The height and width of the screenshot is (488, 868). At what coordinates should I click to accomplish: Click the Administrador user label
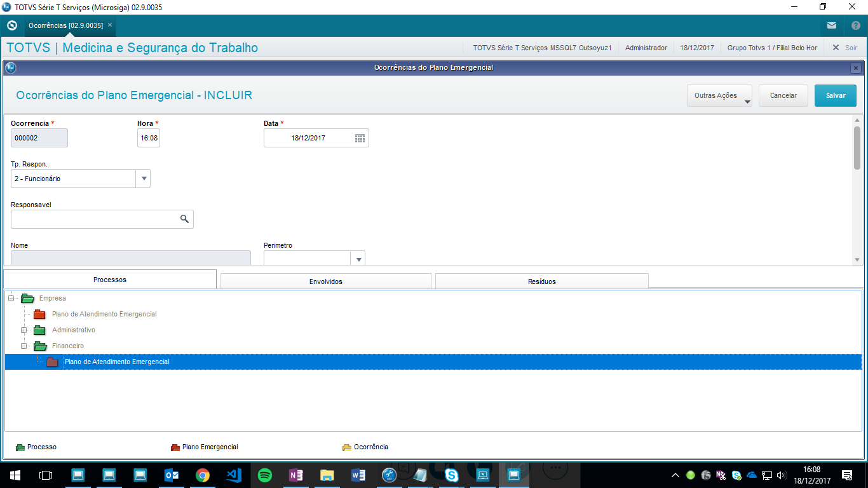coord(646,48)
